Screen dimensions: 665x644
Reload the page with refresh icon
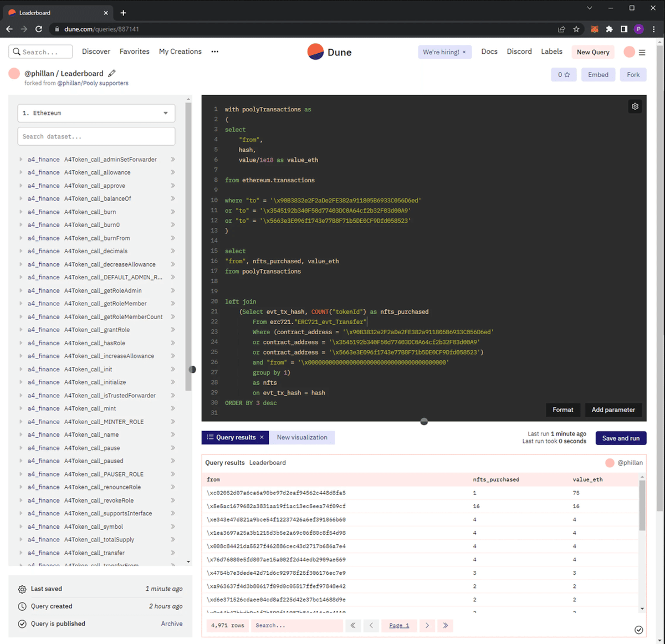click(x=39, y=29)
